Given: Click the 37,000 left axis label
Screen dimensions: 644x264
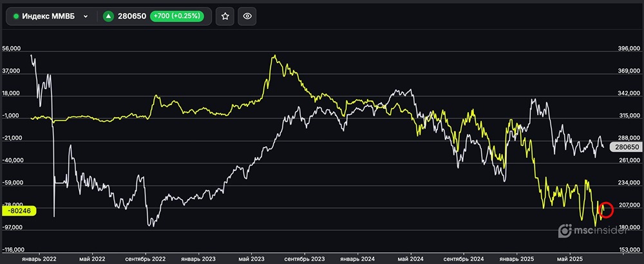Looking at the screenshot, I should point(12,71).
